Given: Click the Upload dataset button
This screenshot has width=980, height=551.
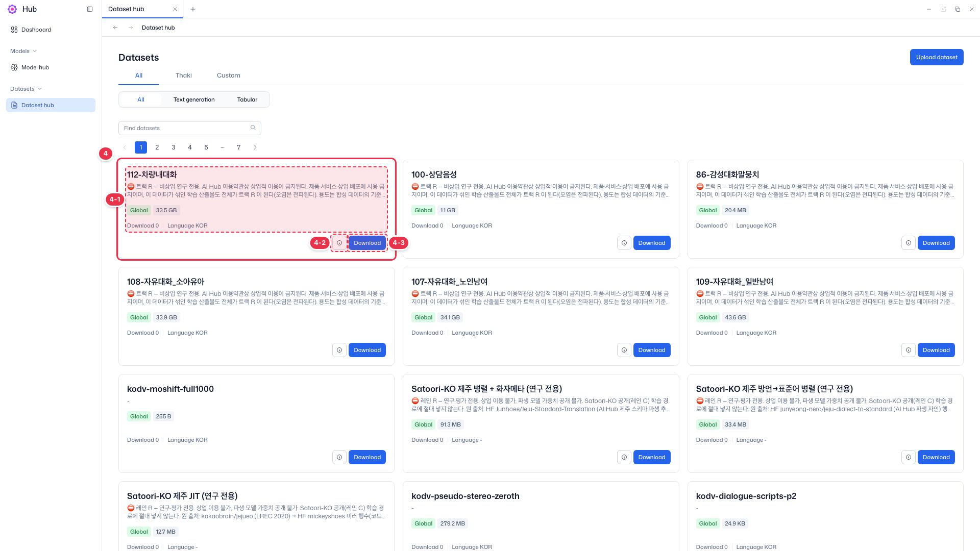Looking at the screenshot, I should click(937, 57).
